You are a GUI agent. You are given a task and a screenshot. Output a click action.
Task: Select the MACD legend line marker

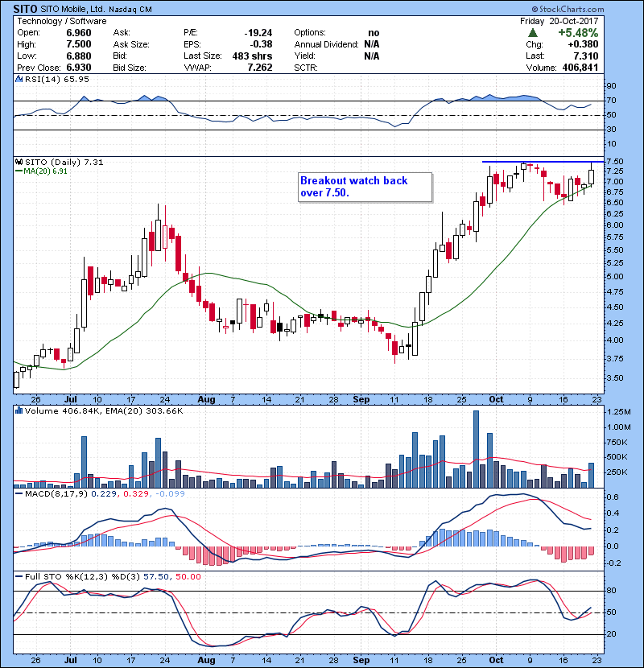coord(19,494)
